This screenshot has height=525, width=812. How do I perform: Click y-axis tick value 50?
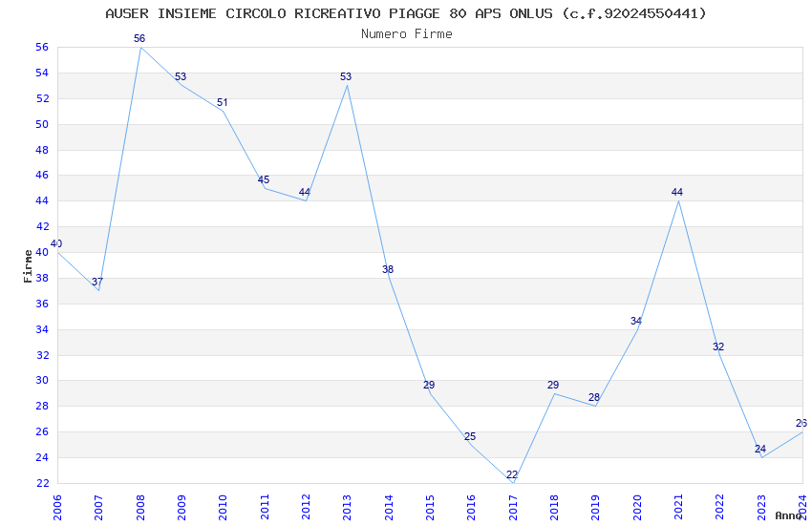tap(42, 124)
